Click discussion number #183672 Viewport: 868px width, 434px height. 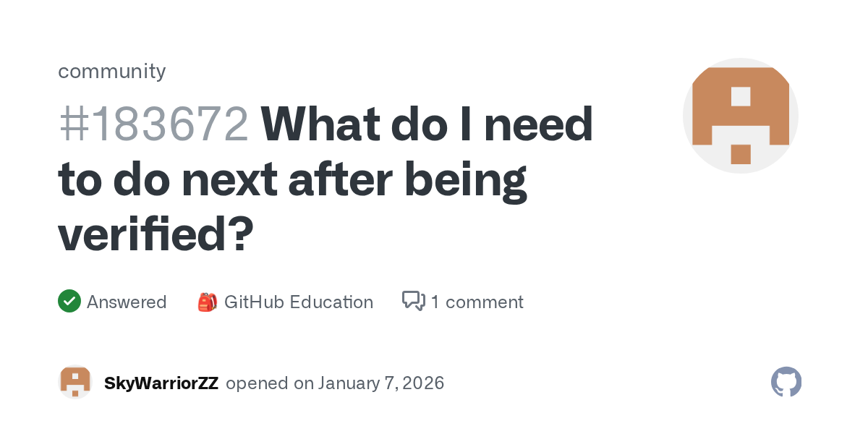coord(153,124)
